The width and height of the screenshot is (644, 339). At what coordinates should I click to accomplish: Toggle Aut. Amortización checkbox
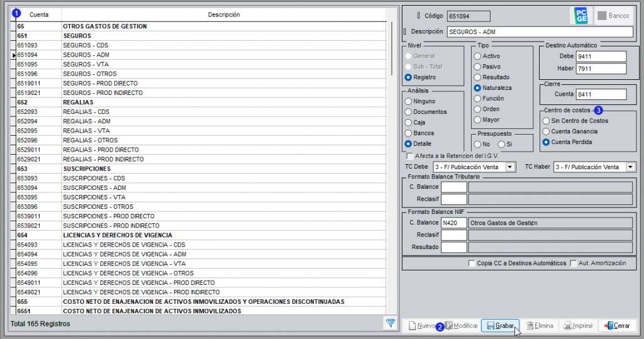coord(574,264)
